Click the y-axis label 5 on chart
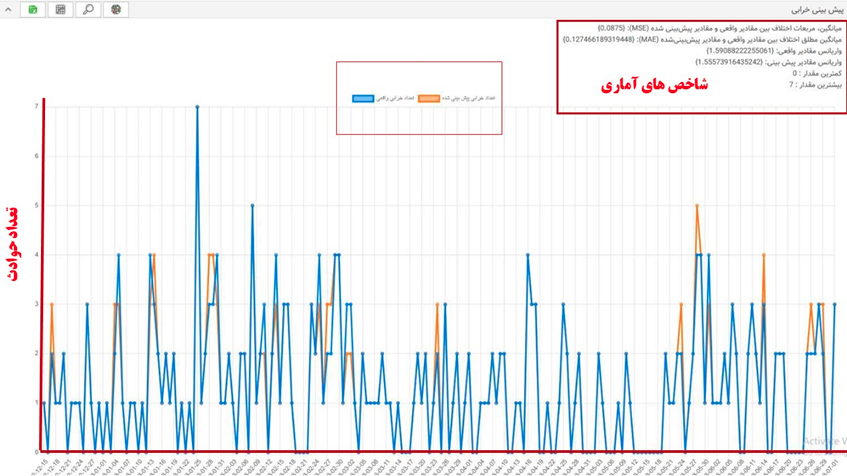This screenshot has width=847, height=476. pos(37,205)
